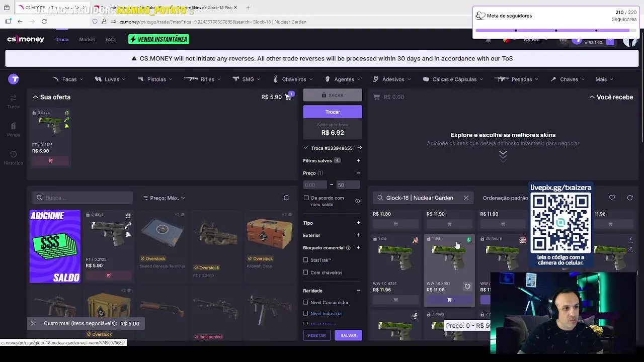Open the Facas category dropdown
644x362 pixels.
68,79
